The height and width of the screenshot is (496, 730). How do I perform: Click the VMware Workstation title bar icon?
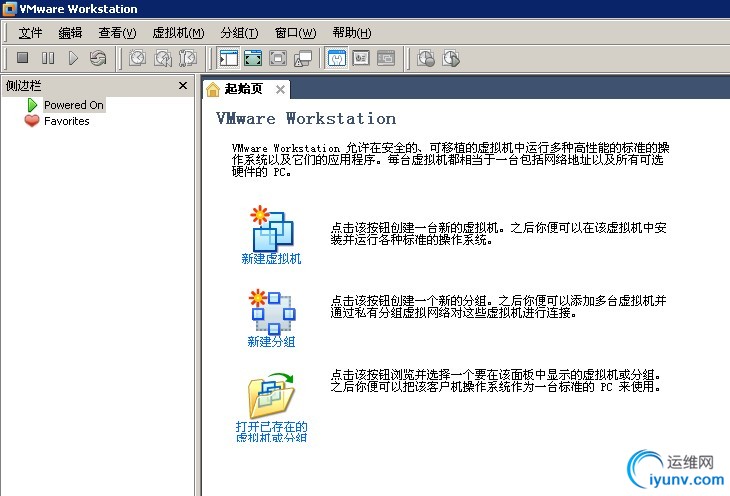pyautogui.click(x=9, y=8)
